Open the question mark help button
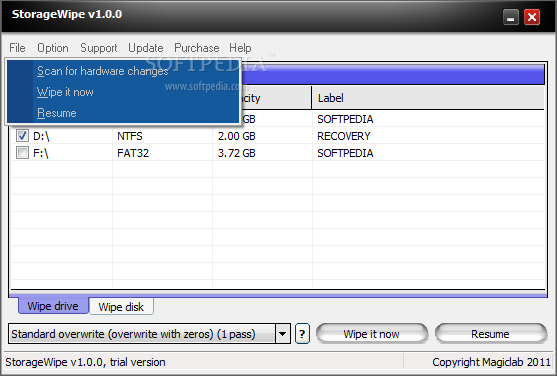This screenshot has width=557, height=376. point(302,334)
